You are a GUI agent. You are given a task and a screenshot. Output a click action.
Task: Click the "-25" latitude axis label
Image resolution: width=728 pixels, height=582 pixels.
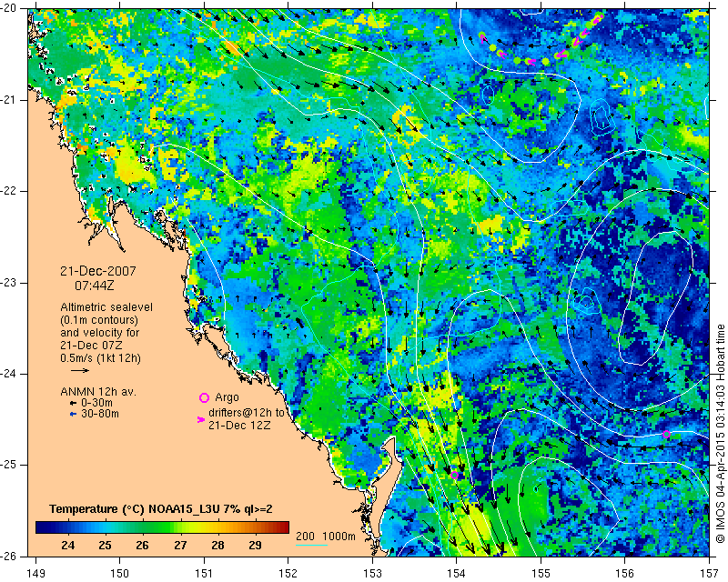8,465
